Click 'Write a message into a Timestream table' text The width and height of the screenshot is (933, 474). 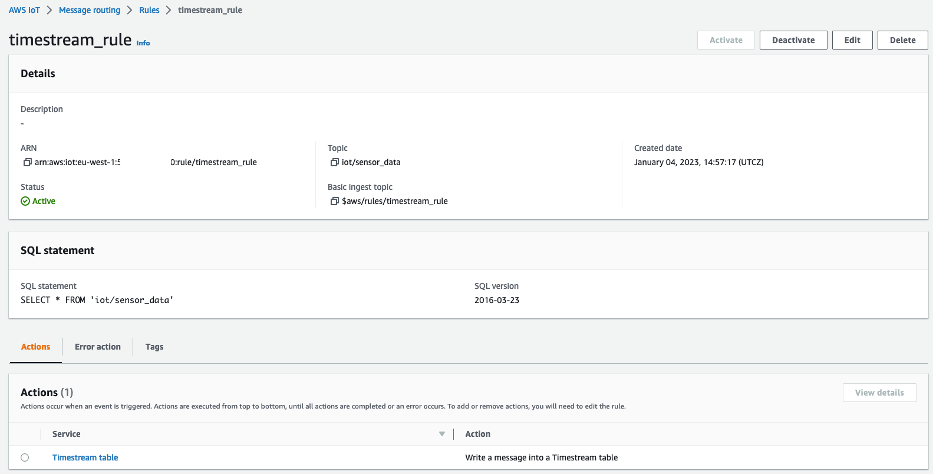click(x=541, y=458)
